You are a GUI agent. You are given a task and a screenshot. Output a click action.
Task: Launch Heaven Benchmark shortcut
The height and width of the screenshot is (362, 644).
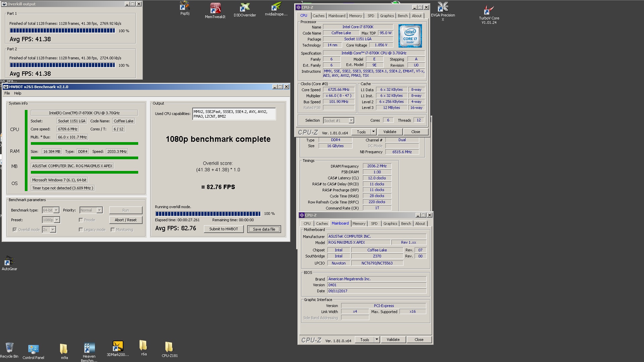89,352
